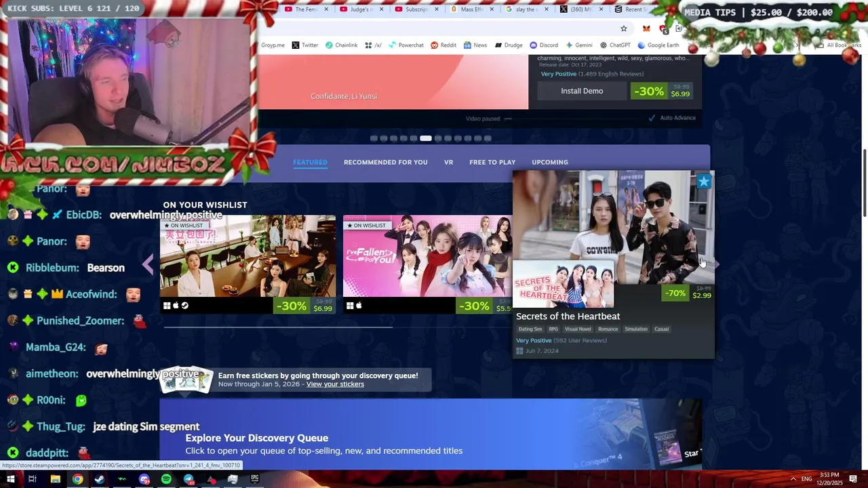Open Explore Your Discovery Queue banner
The height and width of the screenshot is (488, 868).
coord(431,434)
